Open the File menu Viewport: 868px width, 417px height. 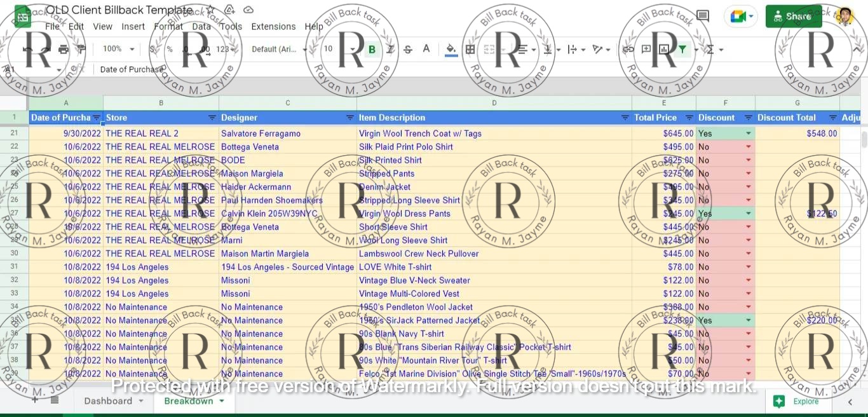pyautogui.click(x=52, y=27)
